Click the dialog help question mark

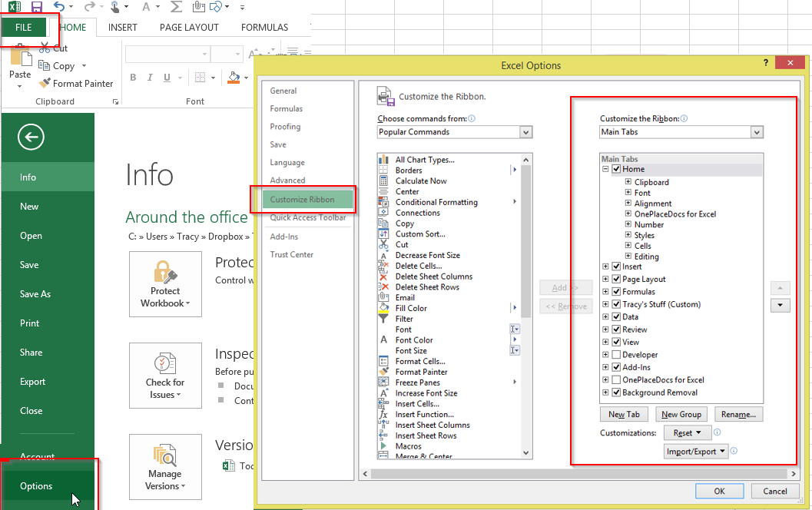[x=766, y=63]
